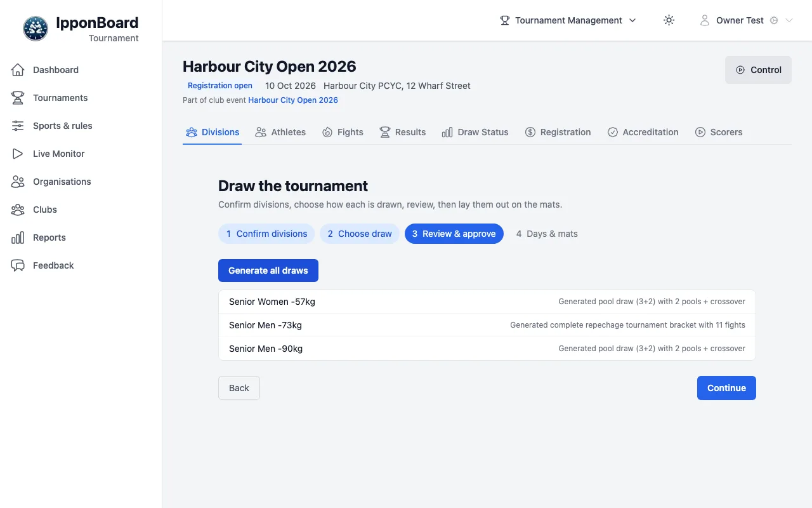Click the Continue button
This screenshot has width=812, height=508.
(726, 388)
